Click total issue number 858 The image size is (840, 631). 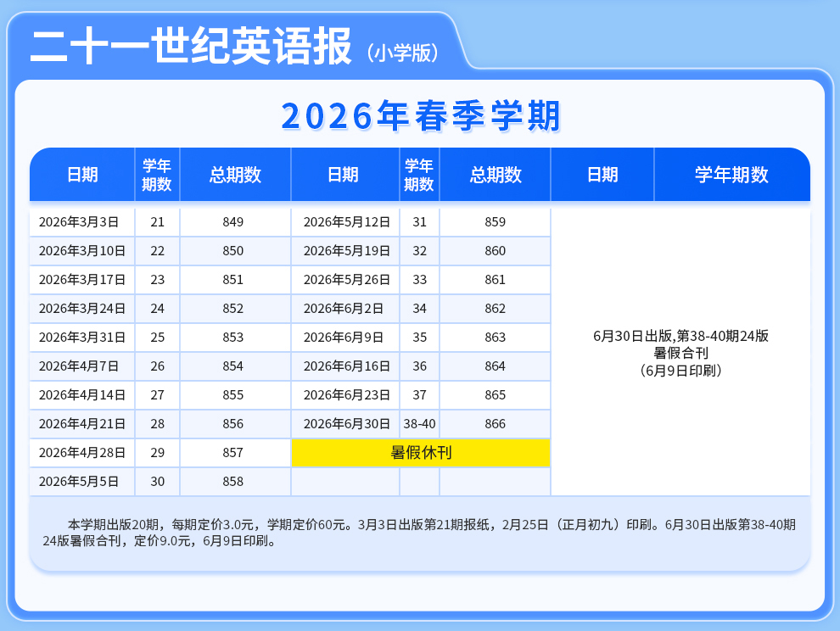tap(233, 482)
